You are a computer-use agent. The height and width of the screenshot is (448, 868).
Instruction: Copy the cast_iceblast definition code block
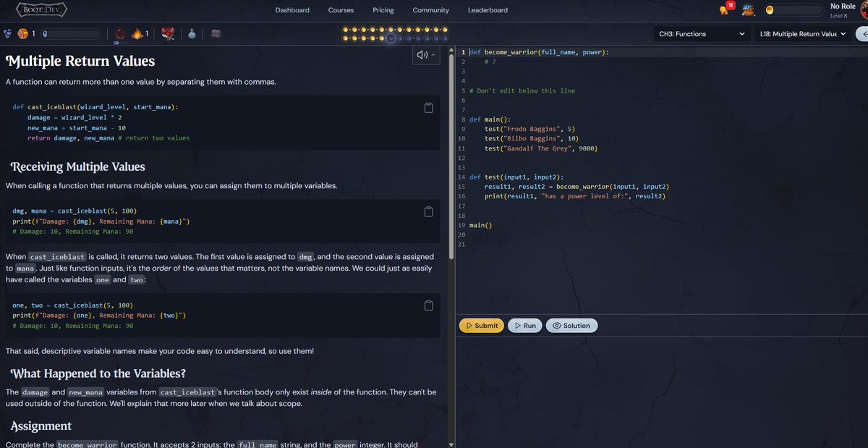tap(428, 108)
